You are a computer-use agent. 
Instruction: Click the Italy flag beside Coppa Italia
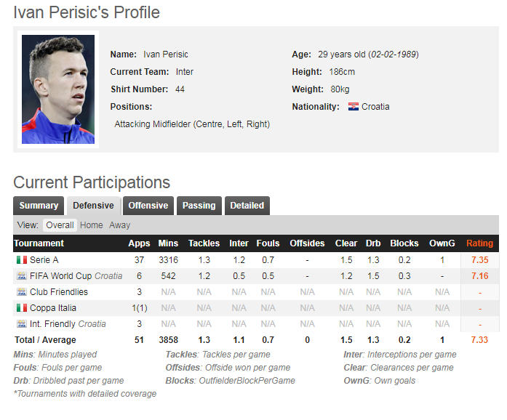[21, 308]
